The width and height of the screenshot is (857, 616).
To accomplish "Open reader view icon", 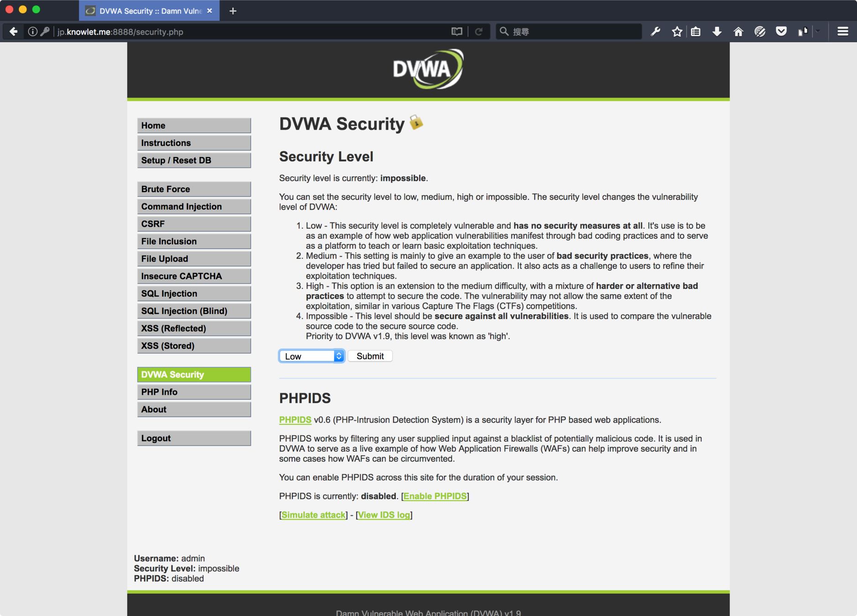I will coord(457,31).
